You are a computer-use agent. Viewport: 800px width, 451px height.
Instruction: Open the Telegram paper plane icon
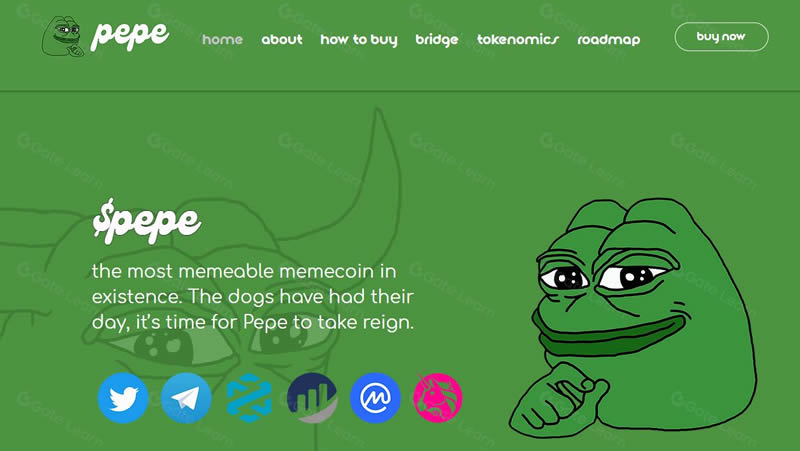(186, 398)
